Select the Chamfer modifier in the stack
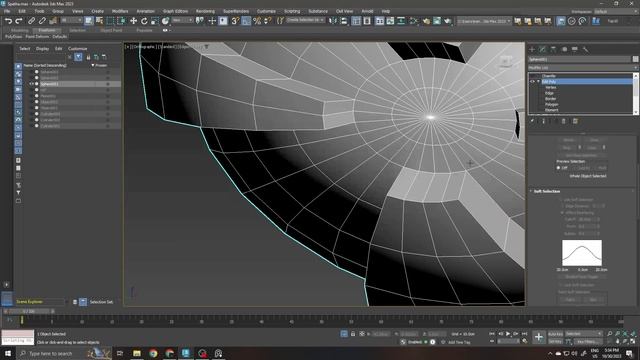Image resolution: width=640 pixels, height=360 pixels. pyautogui.click(x=549, y=76)
